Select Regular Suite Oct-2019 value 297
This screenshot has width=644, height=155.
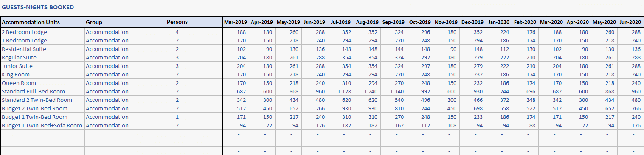[426, 57]
